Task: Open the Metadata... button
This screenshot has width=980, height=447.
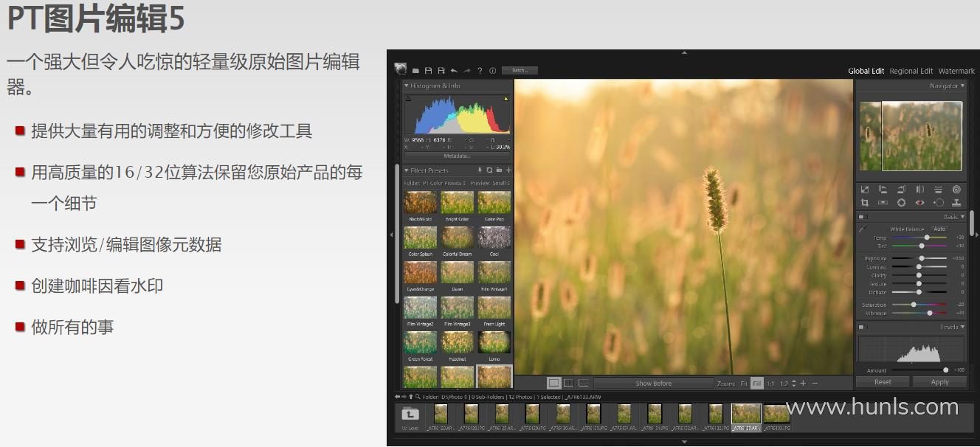Action: 457,156
